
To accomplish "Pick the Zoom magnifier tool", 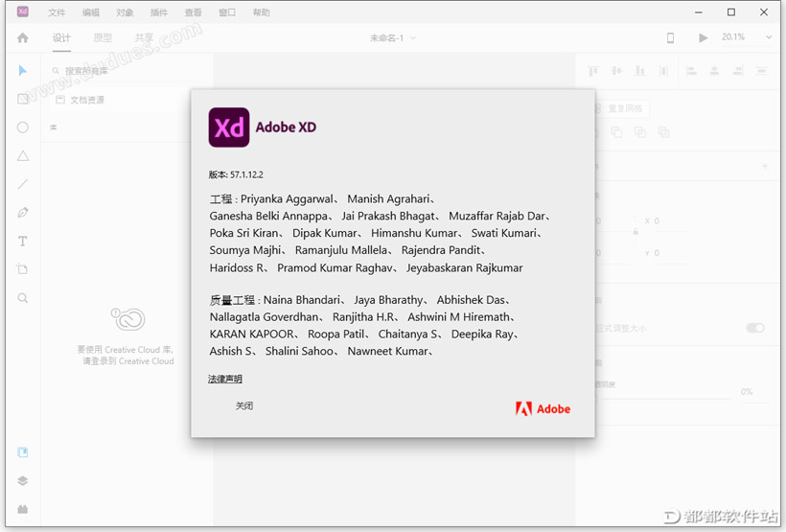I will (x=23, y=298).
